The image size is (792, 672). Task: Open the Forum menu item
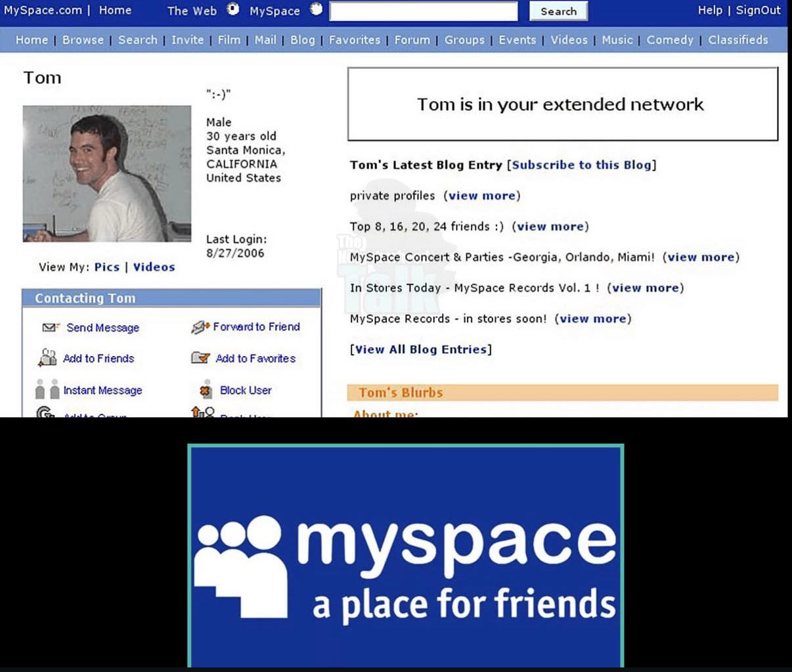[x=412, y=39]
